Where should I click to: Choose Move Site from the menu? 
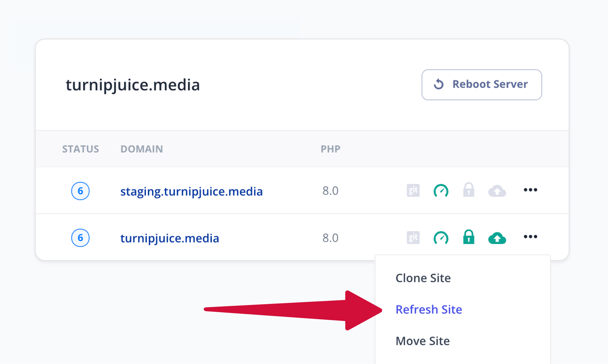click(x=423, y=341)
